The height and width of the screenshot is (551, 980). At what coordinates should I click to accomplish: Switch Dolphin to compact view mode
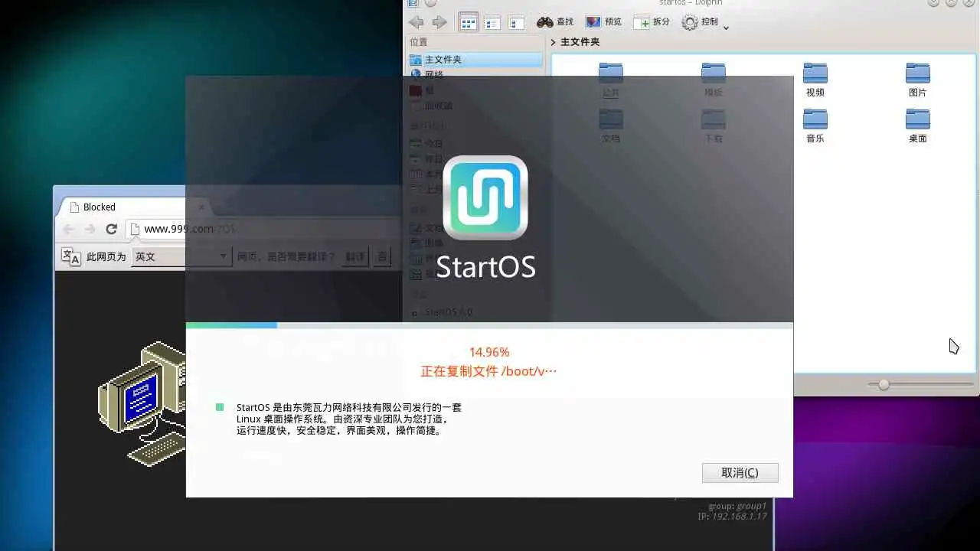click(x=492, y=22)
